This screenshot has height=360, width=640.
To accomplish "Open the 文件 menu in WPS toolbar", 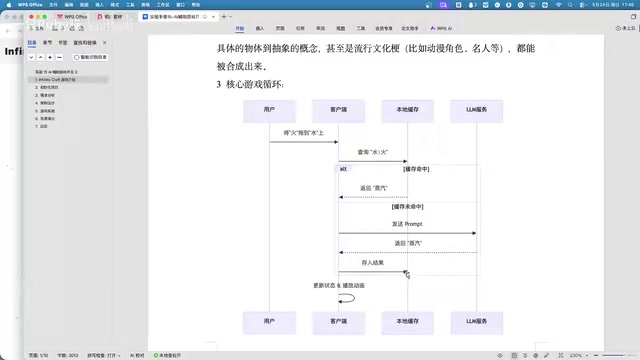I will 37,29.
